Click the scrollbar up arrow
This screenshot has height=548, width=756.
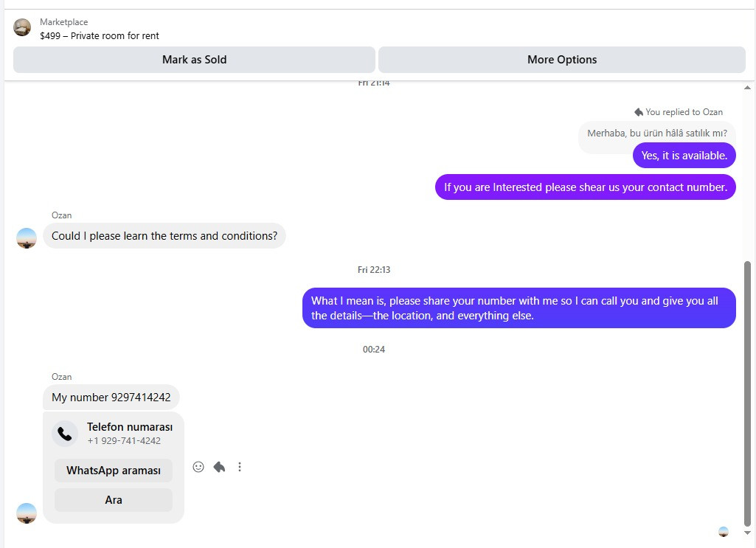(747, 88)
